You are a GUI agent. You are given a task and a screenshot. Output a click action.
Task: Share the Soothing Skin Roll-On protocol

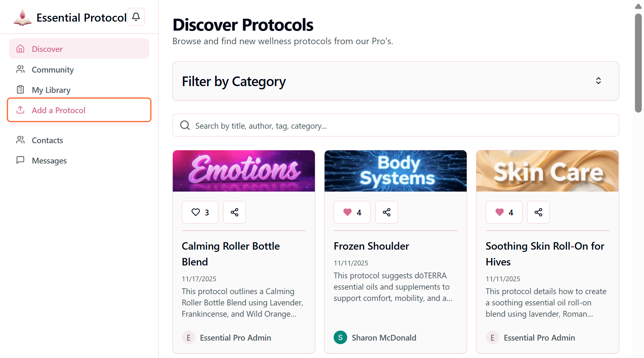538,212
